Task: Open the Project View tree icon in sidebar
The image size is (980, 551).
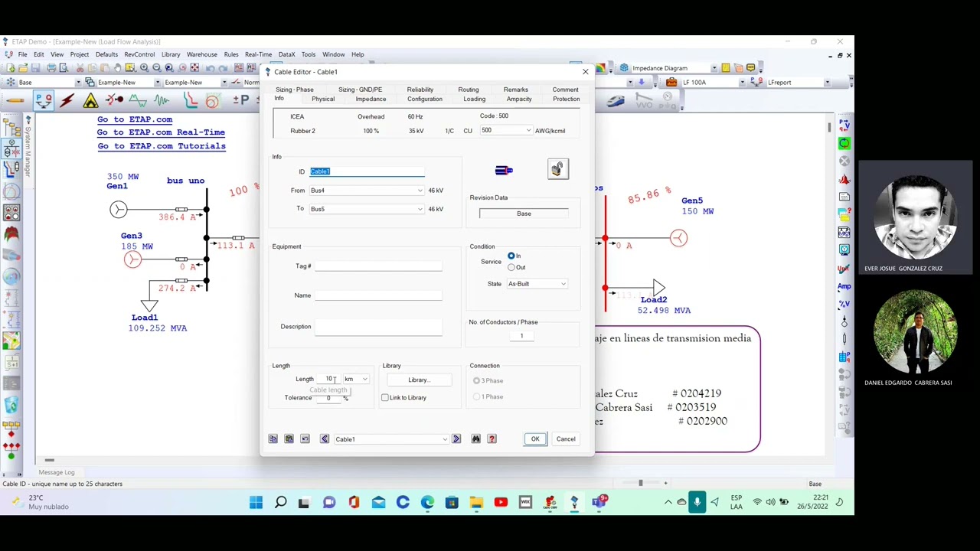Action: point(11,126)
